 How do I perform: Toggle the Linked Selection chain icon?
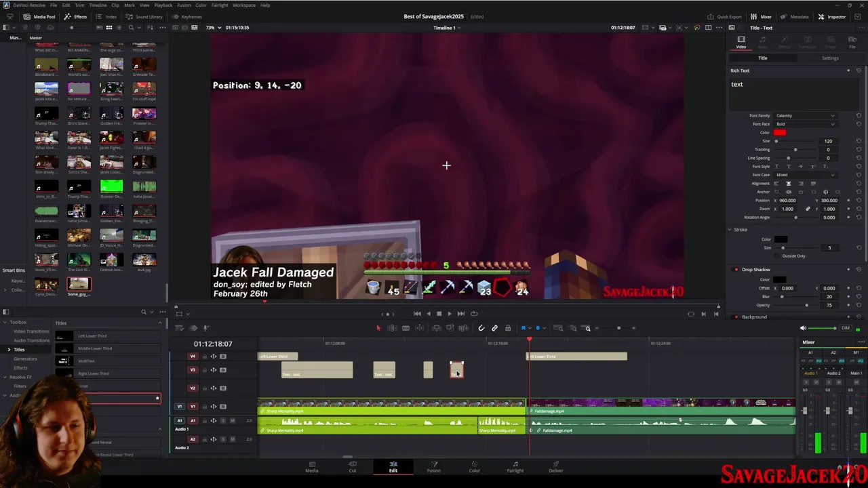[494, 328]
